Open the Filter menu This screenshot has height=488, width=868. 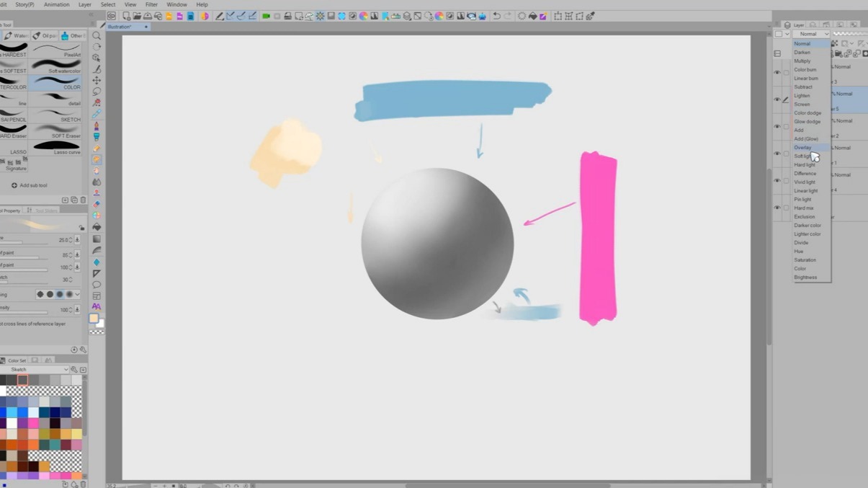click(x=151, y=4)
